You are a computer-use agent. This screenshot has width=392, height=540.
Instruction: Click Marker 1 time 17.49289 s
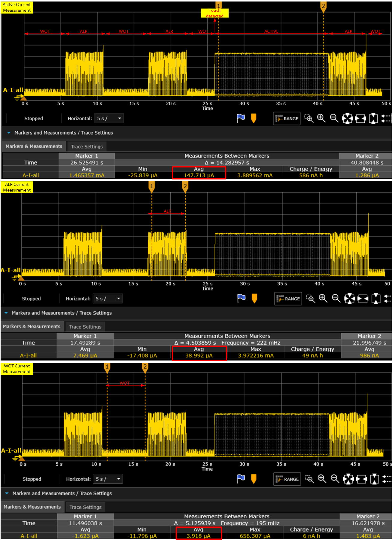(85, 343)
